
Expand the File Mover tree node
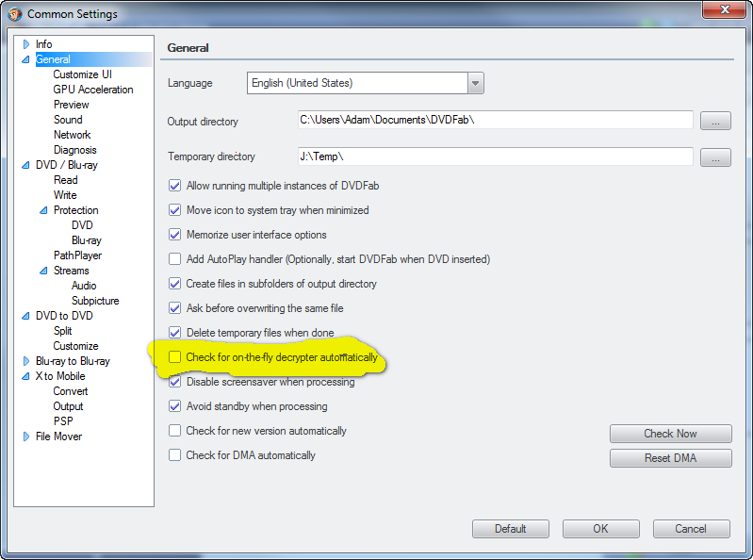(x=26, y=436)
